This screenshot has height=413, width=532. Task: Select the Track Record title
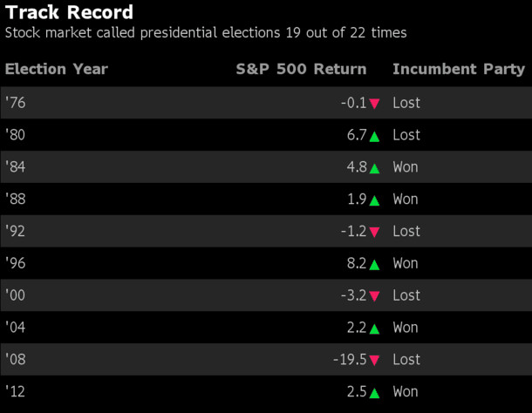70,12
